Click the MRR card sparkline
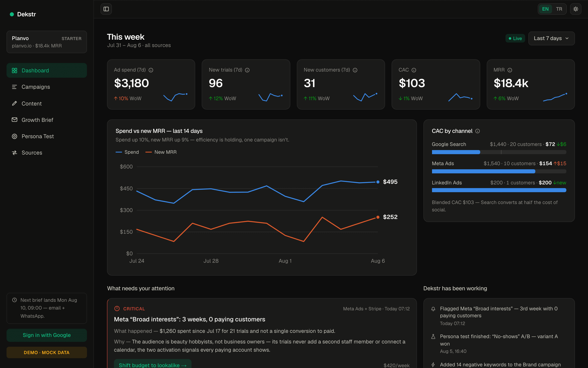588x368 pixels. (x=555, y=97)
